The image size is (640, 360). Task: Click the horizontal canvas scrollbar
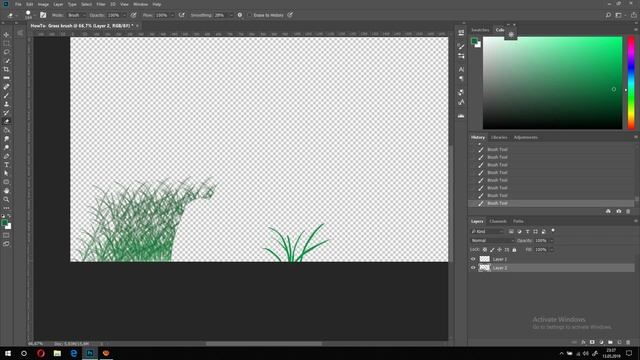point(264,344)
